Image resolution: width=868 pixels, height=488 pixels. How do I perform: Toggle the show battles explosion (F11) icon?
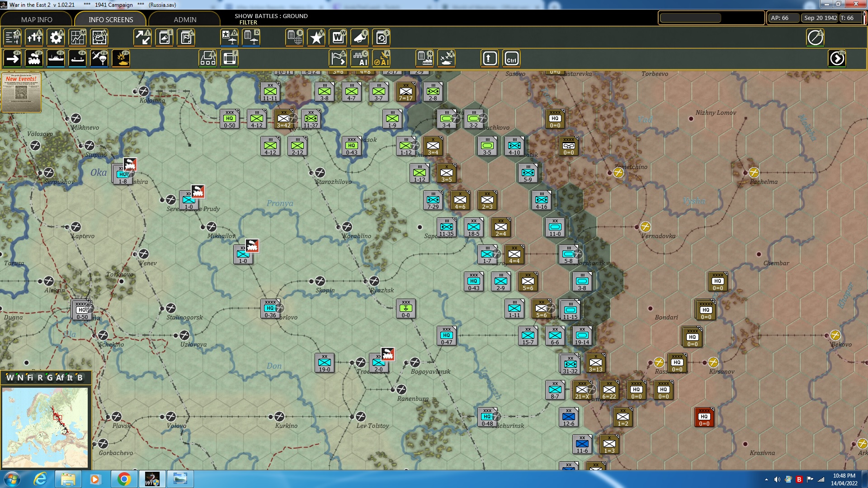click(x=121, y=58)
